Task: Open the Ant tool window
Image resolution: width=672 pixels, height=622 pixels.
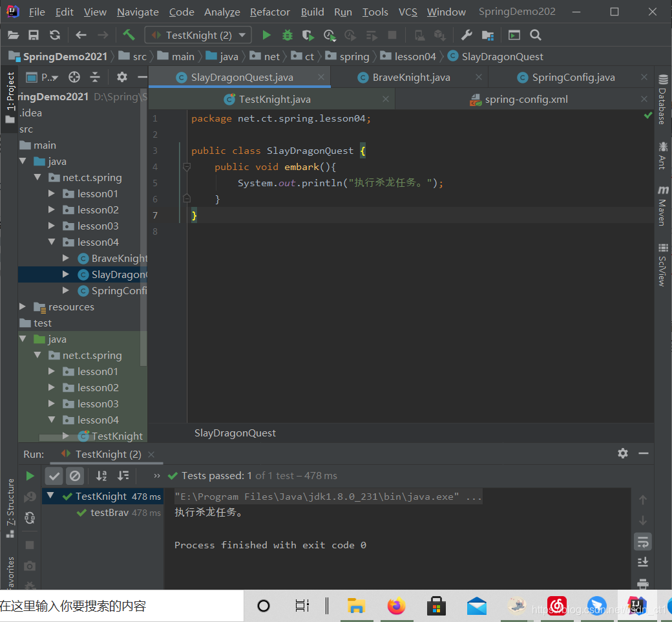Action: 662,155
